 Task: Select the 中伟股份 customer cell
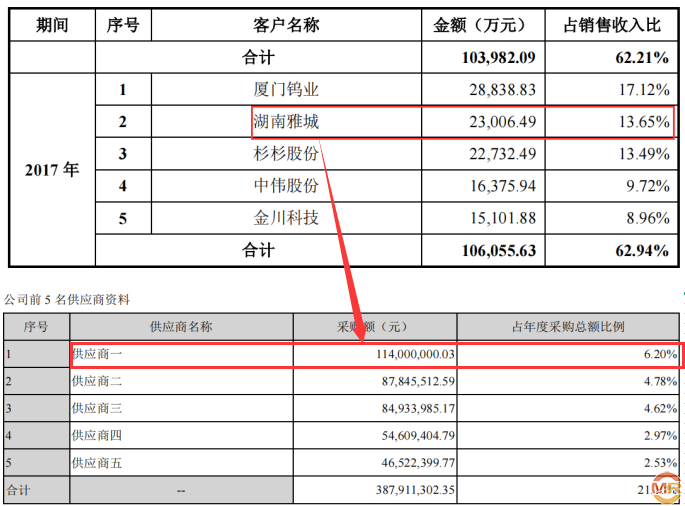[286, 186]
